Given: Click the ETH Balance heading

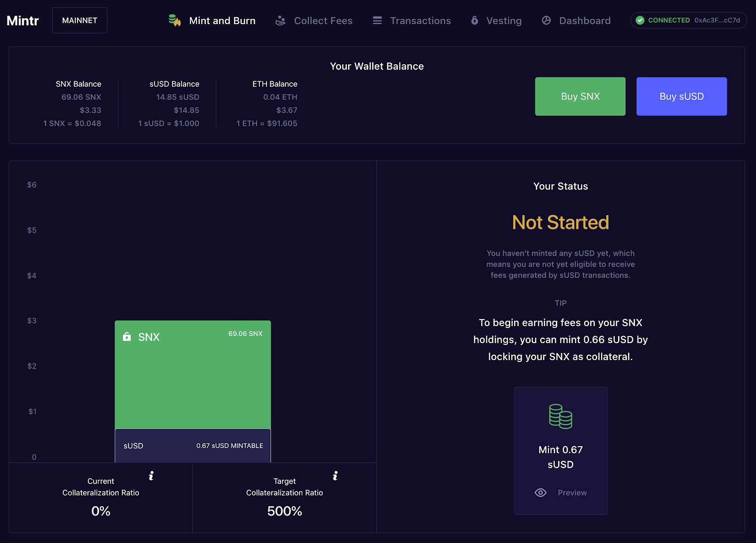Looking at the screenshot, I should point(275,84).
